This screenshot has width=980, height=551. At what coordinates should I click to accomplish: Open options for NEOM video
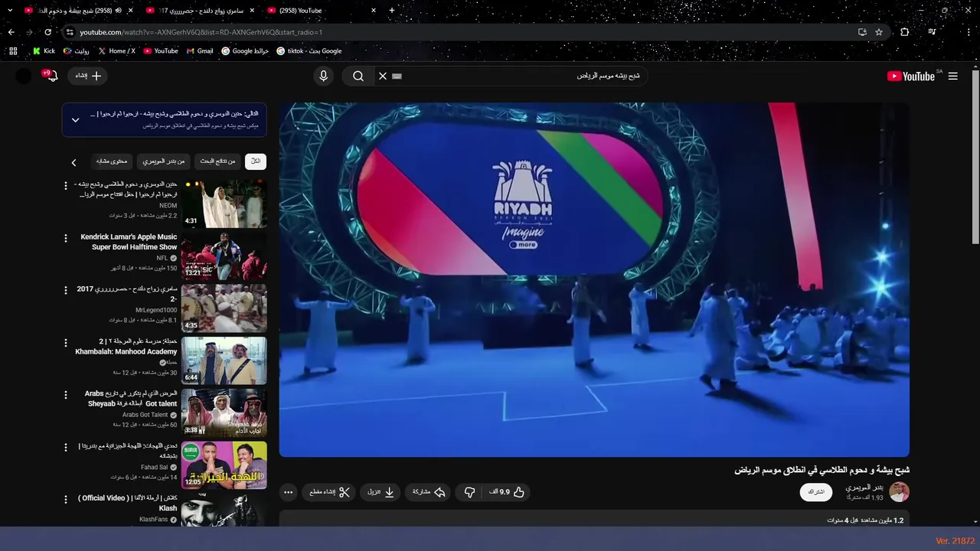[x=66, y=186]
